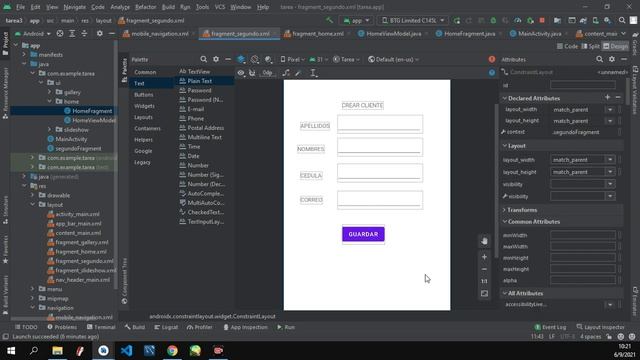Open the File menu
The height and width of the screenshot is (360, 640).
click(x=20, y=7)
